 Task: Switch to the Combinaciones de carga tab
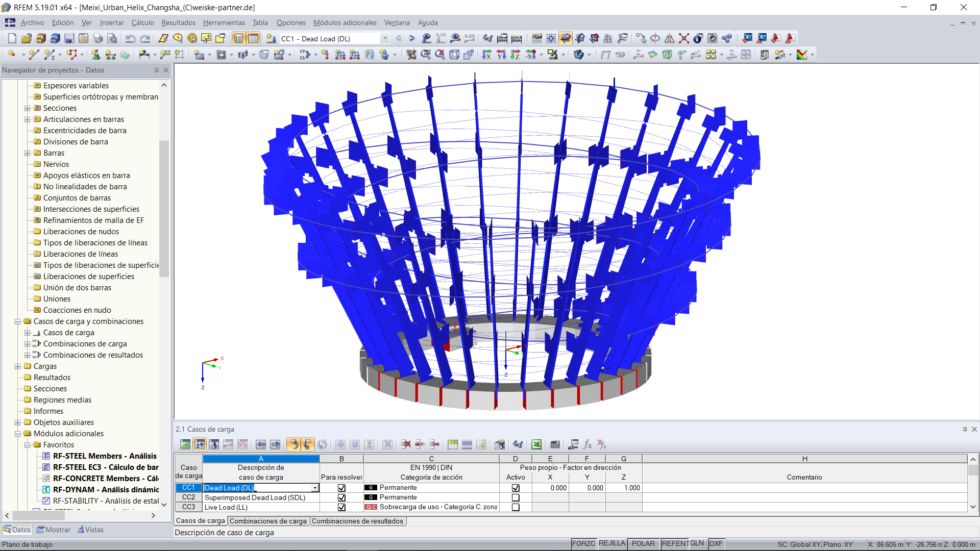pyautogui.click(x=268, y=521)
